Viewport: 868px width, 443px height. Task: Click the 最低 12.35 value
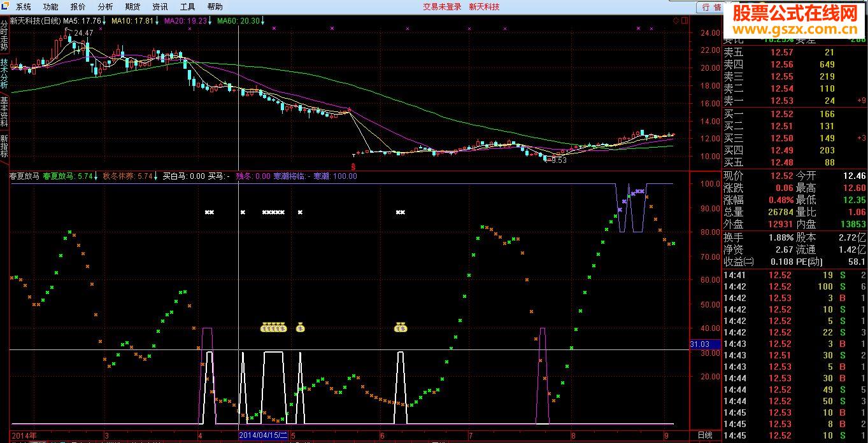(854, 200)
